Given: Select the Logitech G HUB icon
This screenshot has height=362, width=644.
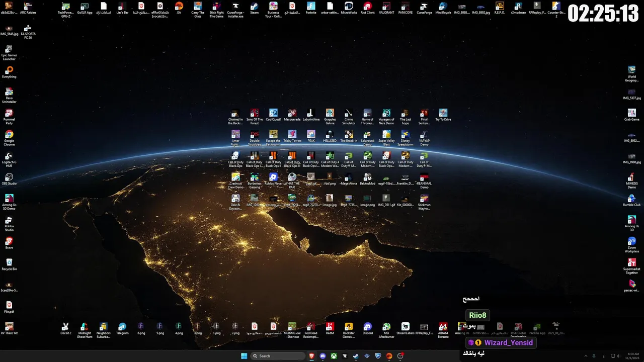Looking at the screenshot, I should click(x=9, y=160).
